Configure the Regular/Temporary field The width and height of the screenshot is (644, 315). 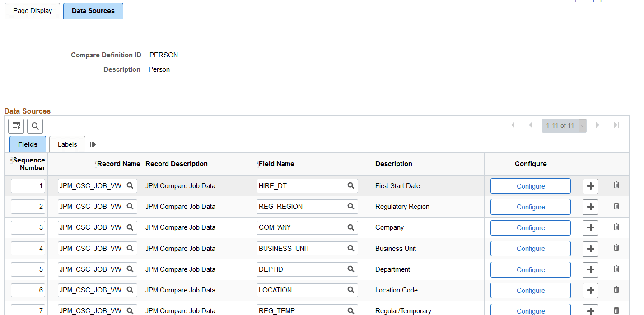point(530,311)
